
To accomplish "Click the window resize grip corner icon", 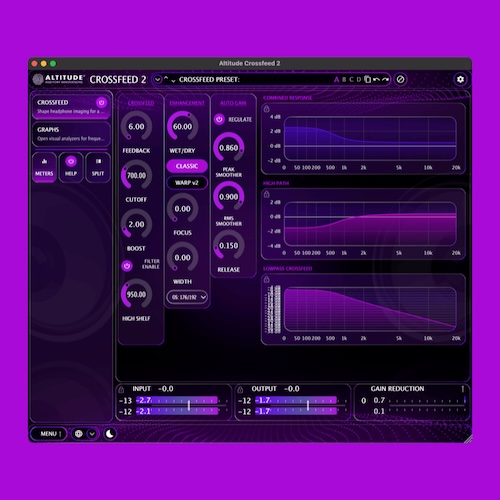I will (x=468, y=439).
